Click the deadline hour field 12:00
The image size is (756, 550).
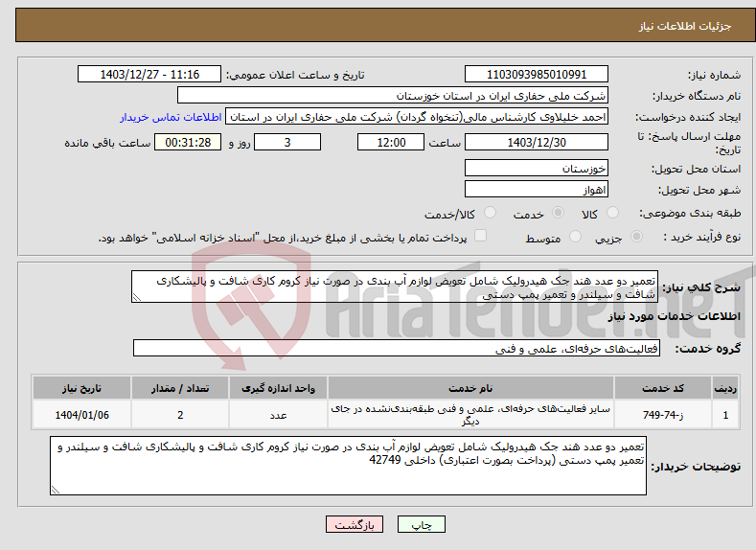(391, 142)
